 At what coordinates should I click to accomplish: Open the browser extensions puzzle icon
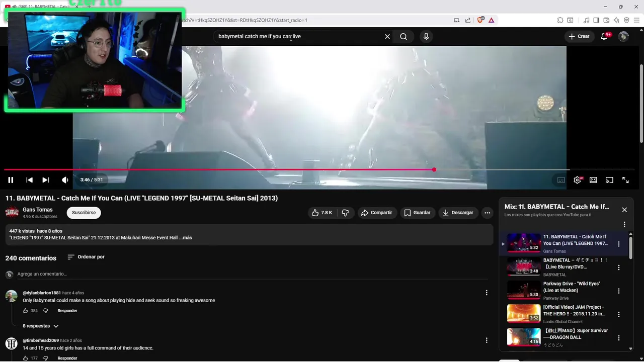(560, 20)
